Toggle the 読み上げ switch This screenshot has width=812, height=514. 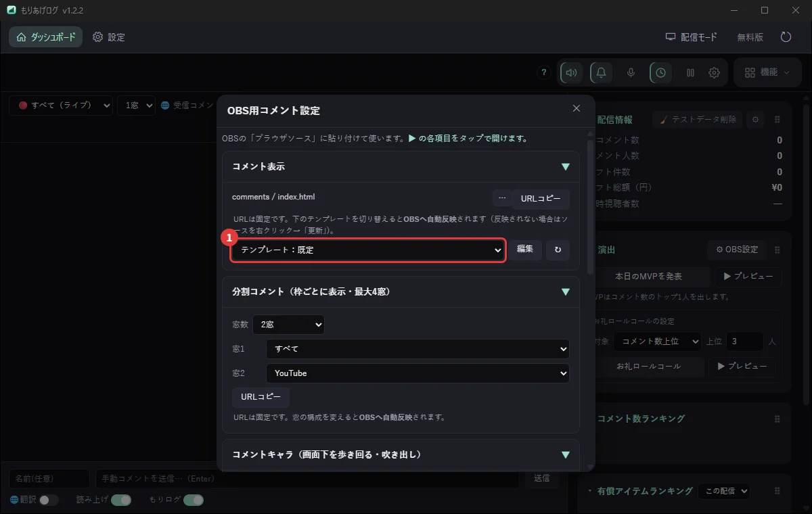121,500
